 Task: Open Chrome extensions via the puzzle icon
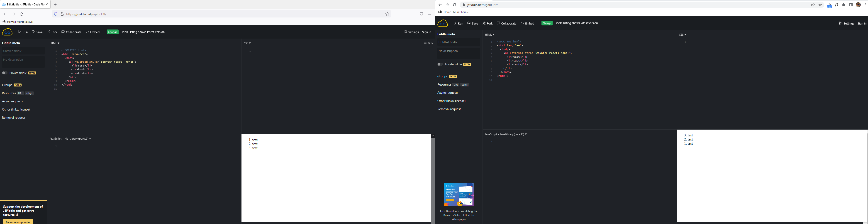click(x=844, y=5)
